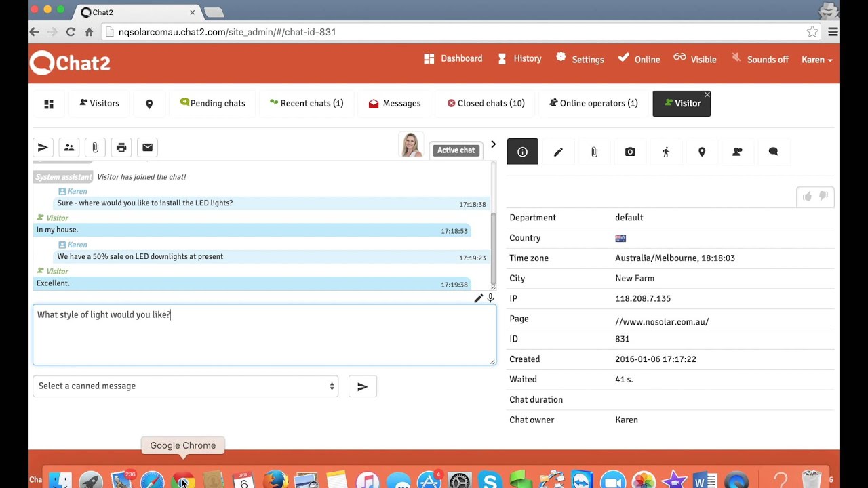
Task: Switch to Recent chats (1) tab
Action: (307, 104)
